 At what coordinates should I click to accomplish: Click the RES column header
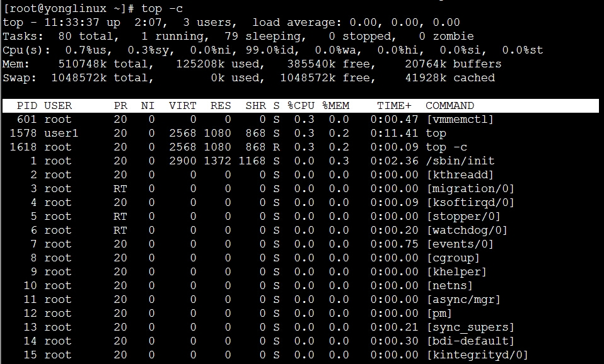[221, 105]
